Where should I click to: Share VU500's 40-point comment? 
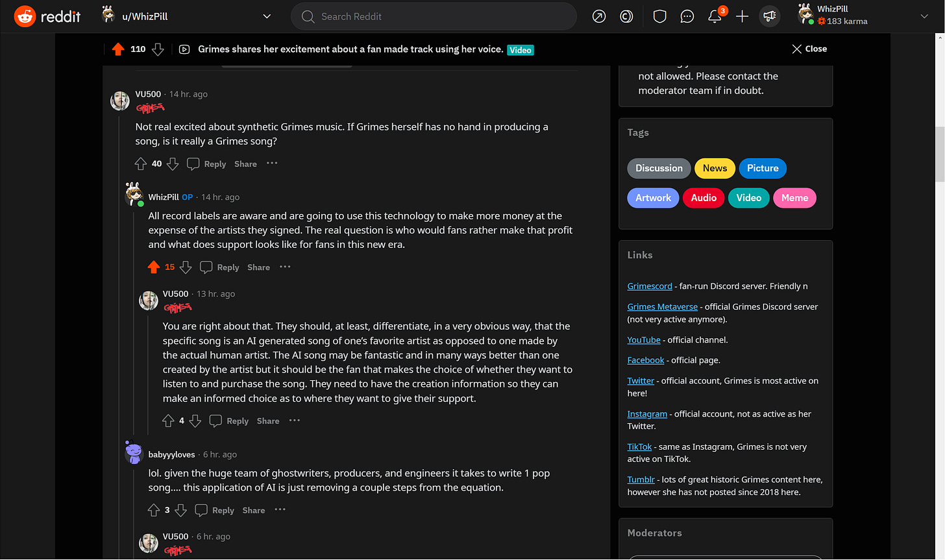click(245, 164)
